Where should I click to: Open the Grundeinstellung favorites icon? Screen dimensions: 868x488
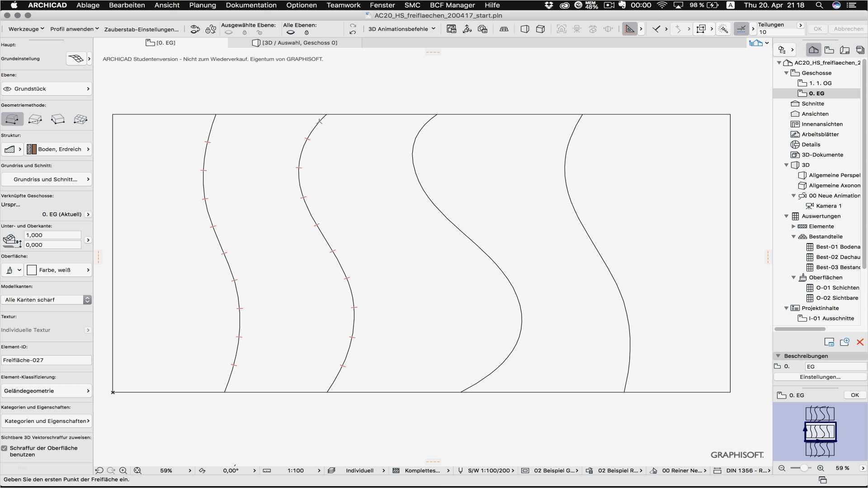[76, 59]
